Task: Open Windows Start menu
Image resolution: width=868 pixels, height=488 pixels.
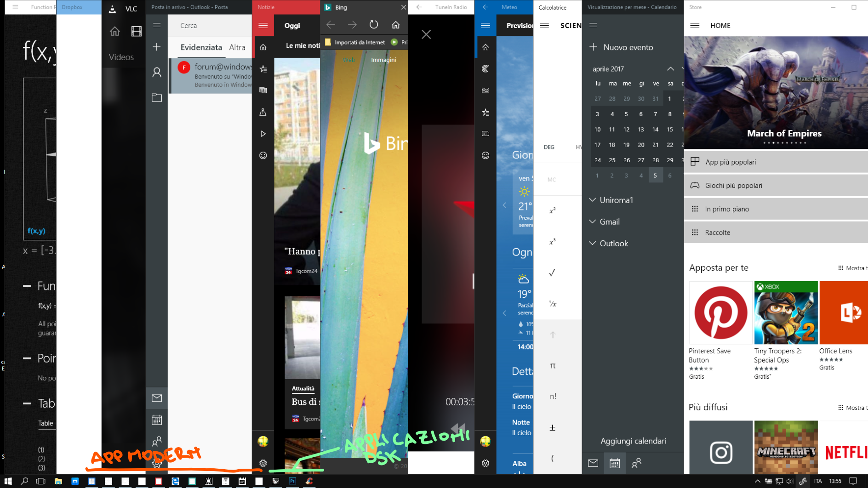Action: click(x=8, y=481)
